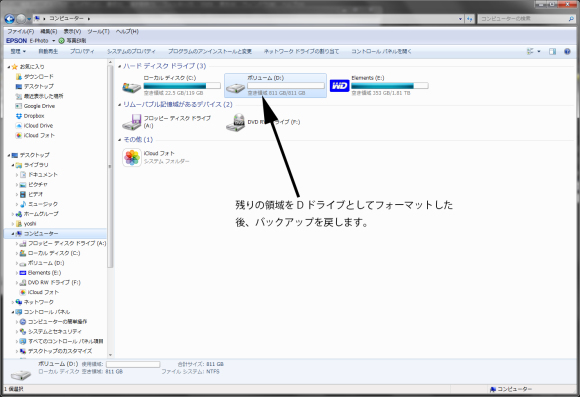Click Uninstall or change a program button
580x397 pixels.
pyautogui.click(x=210, y=51)
